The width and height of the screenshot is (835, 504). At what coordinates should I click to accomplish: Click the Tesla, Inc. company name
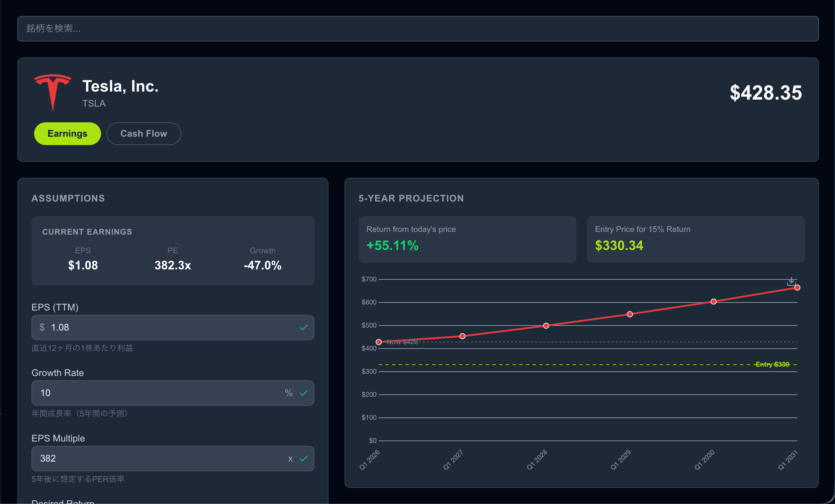tap(120, 86)
